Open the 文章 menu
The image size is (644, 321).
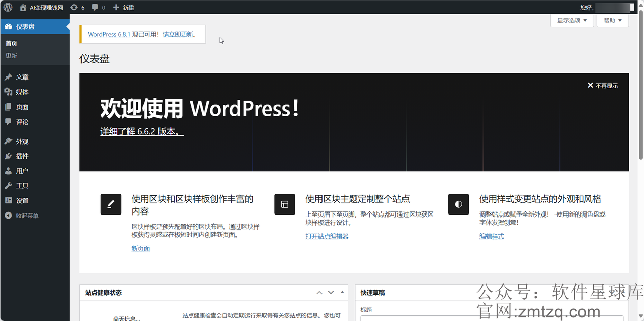[35, 77]
